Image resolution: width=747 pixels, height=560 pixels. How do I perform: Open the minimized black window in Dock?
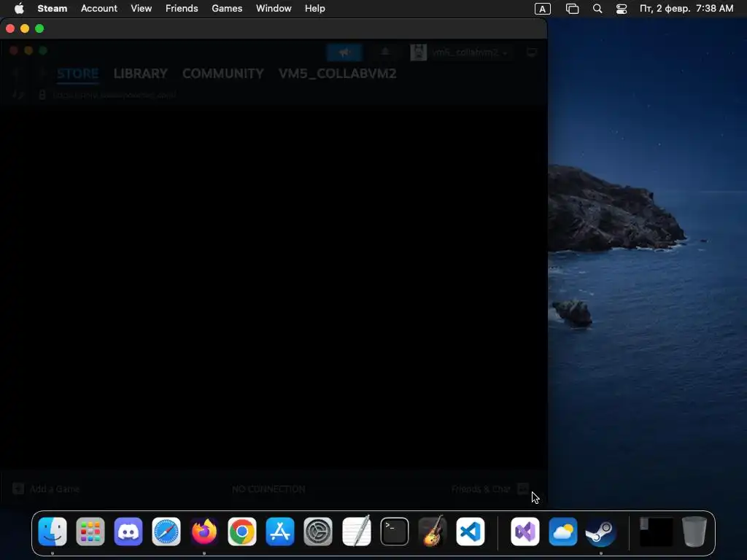pyautogui.click(x=656, y=532)
